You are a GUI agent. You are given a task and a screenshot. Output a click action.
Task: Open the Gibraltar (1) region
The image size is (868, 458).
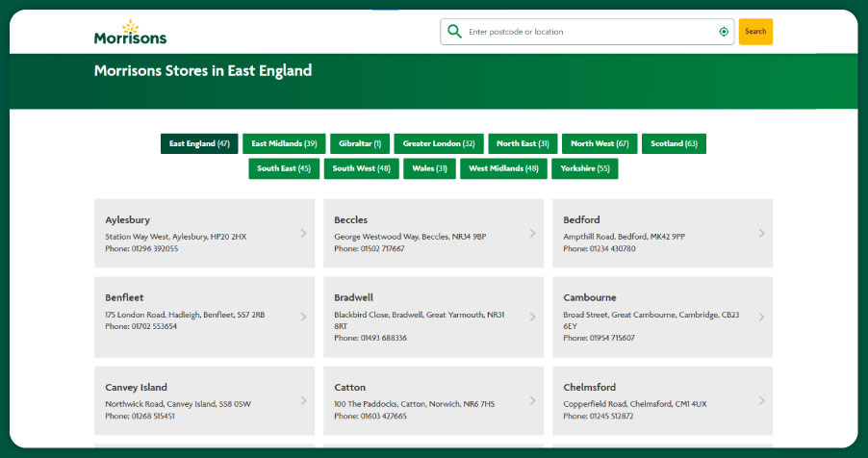tap(360, 143)
